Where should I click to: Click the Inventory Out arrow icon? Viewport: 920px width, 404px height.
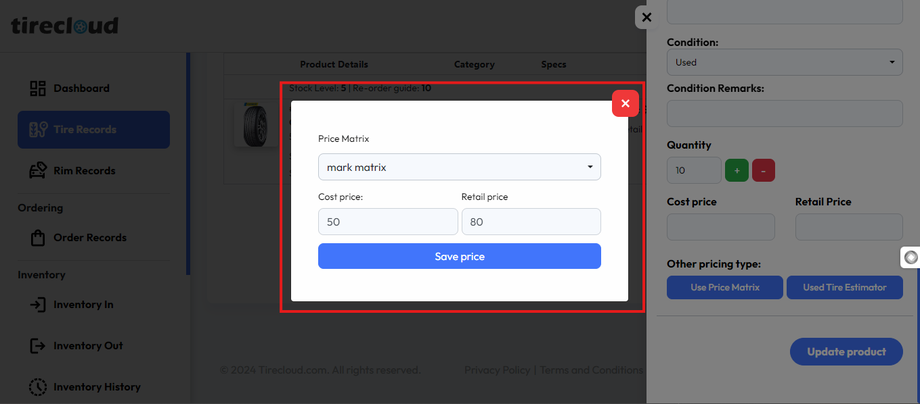(x=38, y=346)
